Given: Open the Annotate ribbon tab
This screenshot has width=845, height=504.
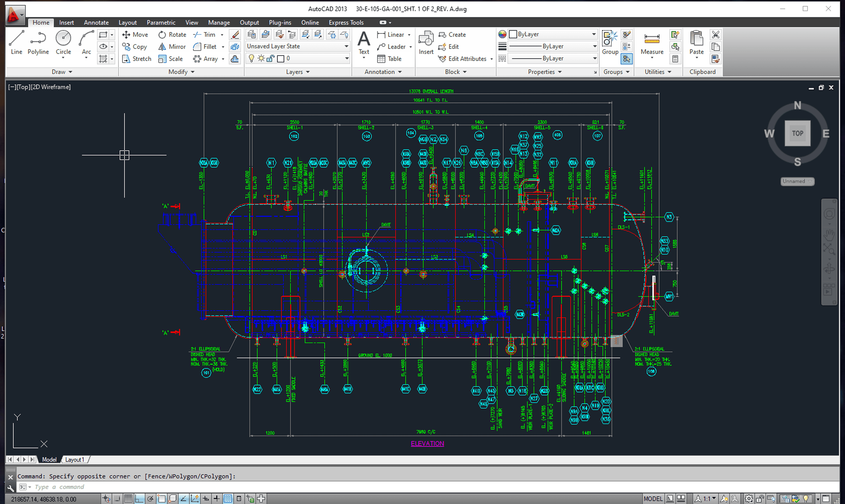Looking at the screenshot, I should click(x=96, y=22).
